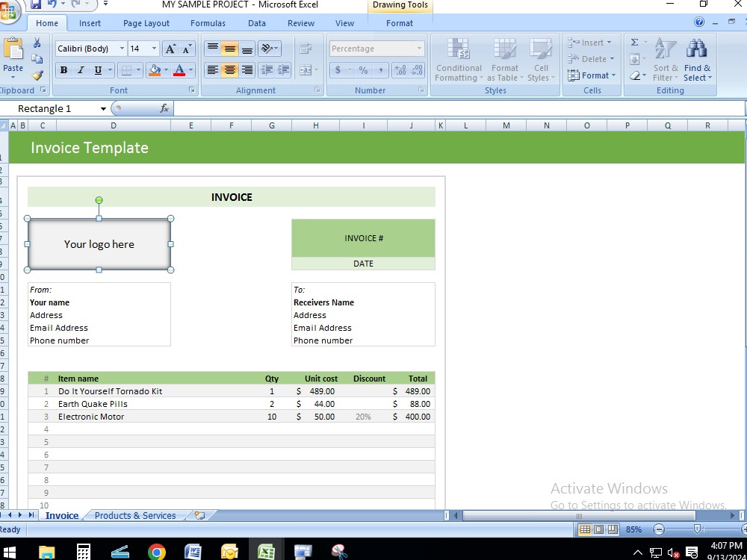
Task: Click the Comma Style icon
Action: point(381,70)
